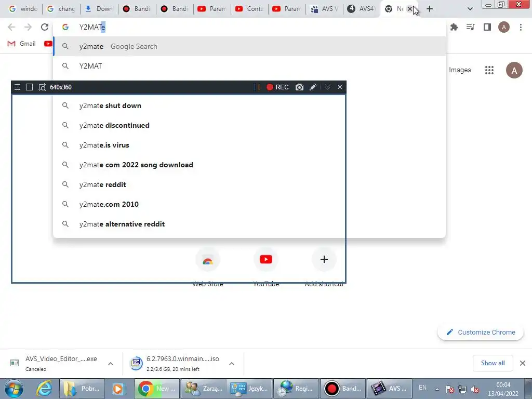This screenshot has height=399, width=532.
Task: Open media player taskbar icon
Action: pos(118,389)
